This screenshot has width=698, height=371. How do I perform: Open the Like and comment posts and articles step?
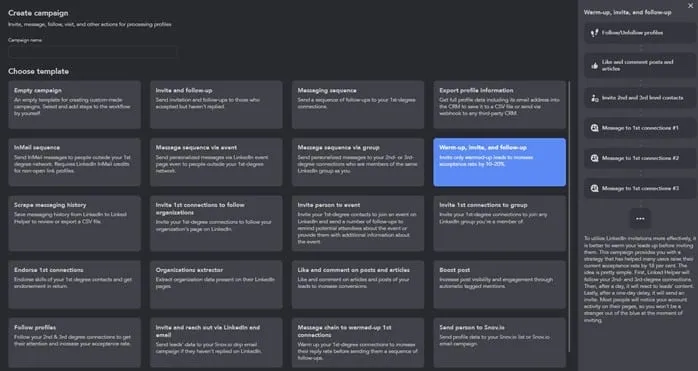640,65
